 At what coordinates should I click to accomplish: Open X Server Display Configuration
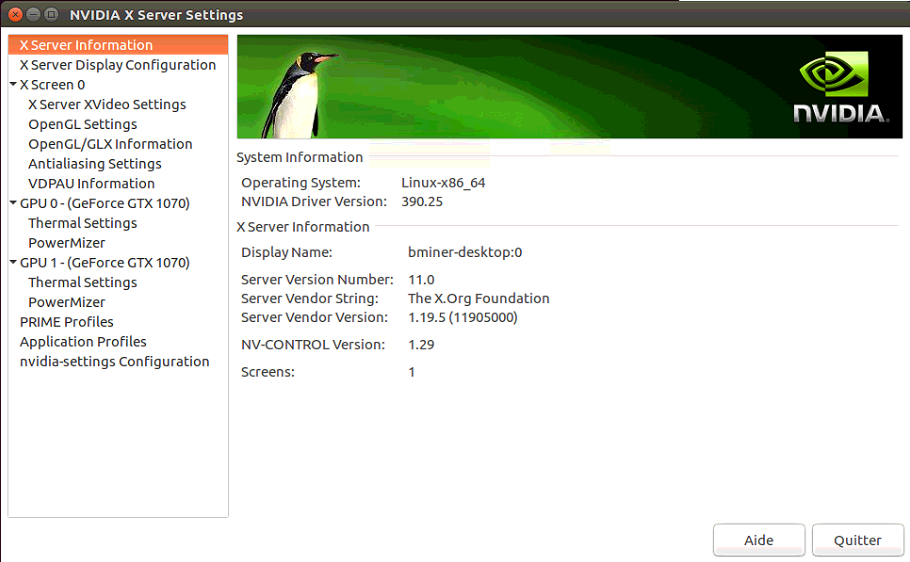[118, 65]
